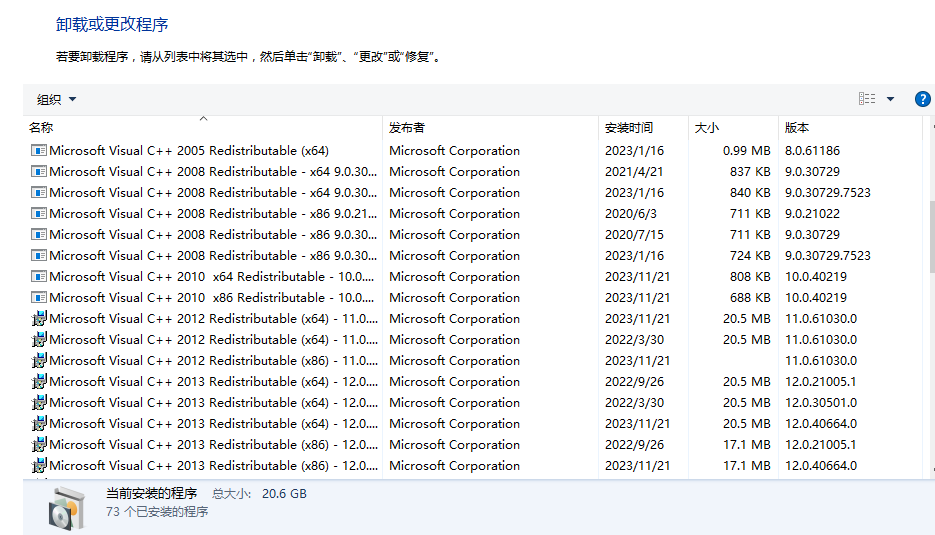Click the 大小 column header
Screen dimensions: 935x535
pos(706,128)
